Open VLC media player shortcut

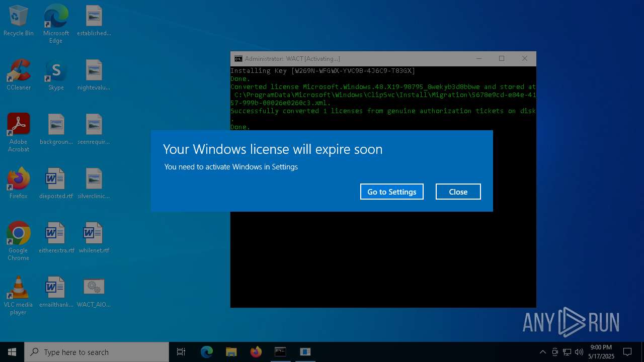[x=19, y=296]
